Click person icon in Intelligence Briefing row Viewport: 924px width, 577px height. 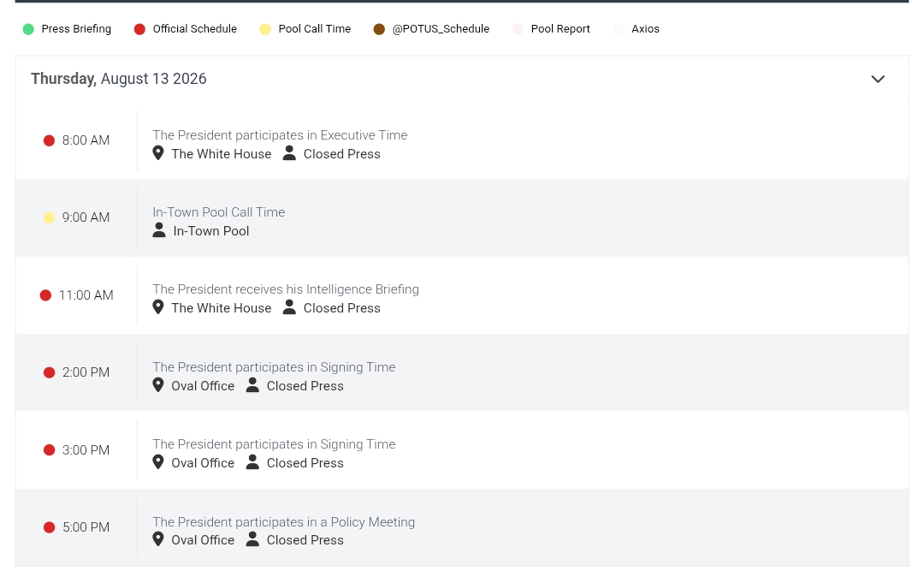point(289,307)
